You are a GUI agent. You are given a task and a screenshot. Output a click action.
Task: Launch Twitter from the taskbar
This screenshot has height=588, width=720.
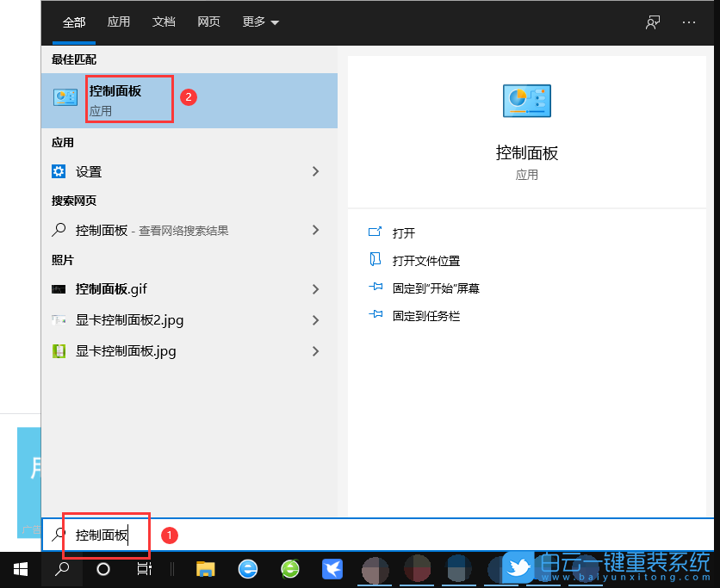tap(518, 569)
